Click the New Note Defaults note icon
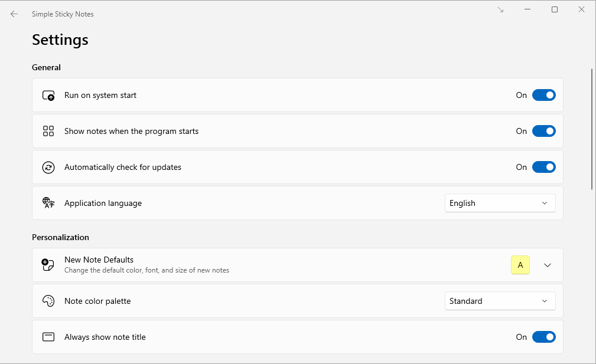 pyautogui.click(x=48, y=265)
